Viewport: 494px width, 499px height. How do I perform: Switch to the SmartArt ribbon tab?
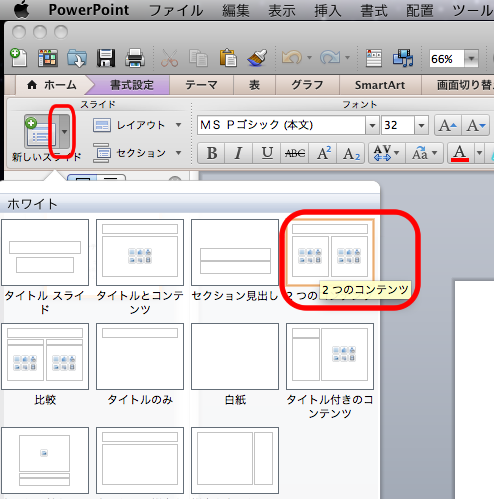(380, 85)
